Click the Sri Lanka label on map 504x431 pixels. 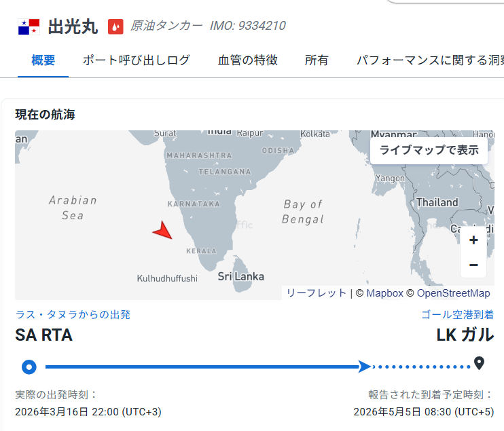240,276
